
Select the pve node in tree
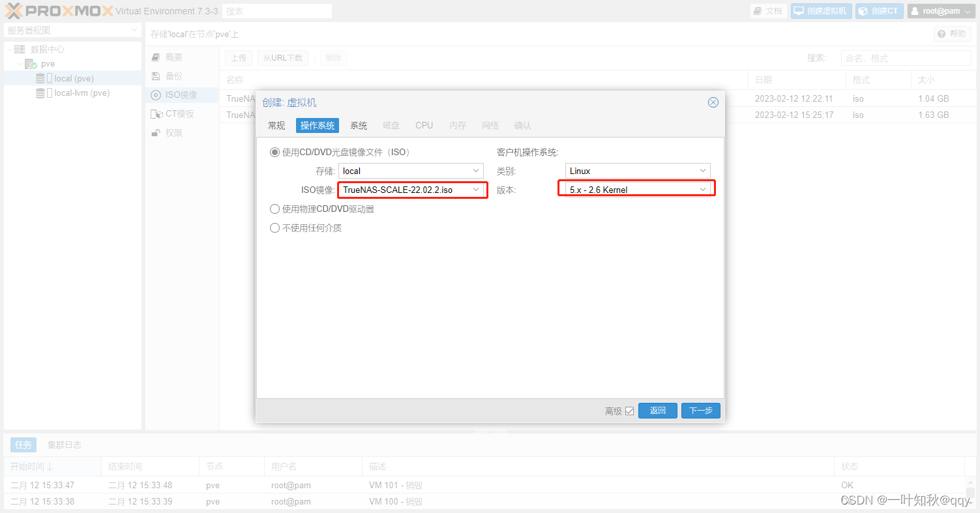[x=48, y=64]
